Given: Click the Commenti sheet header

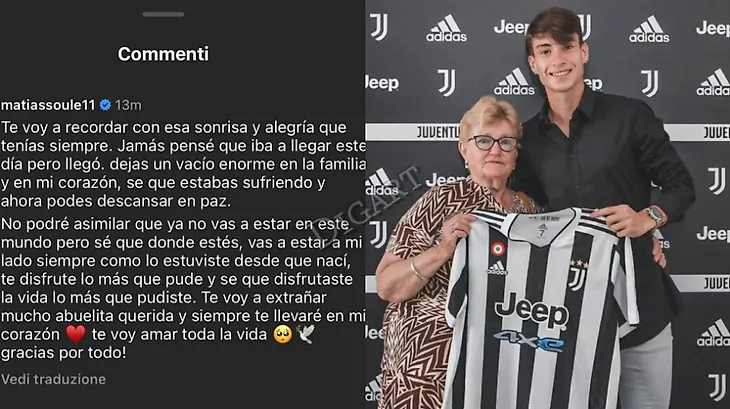Looking at the screenshot, I should click(x=163, y=54).
